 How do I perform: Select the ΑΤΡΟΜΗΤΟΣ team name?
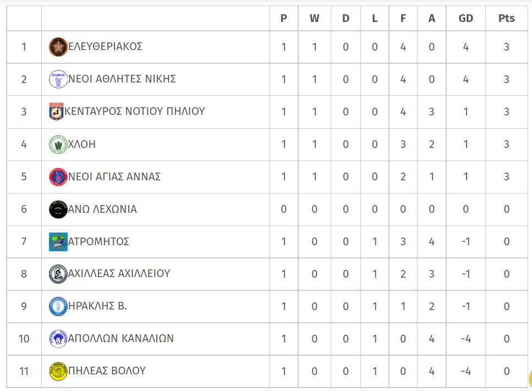tap(98, 241)
